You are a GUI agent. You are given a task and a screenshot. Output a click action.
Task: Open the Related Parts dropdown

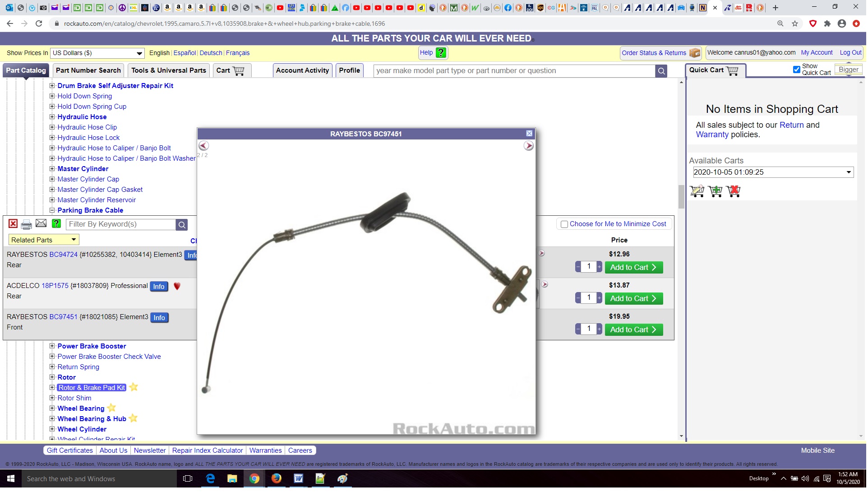[44, 241]
